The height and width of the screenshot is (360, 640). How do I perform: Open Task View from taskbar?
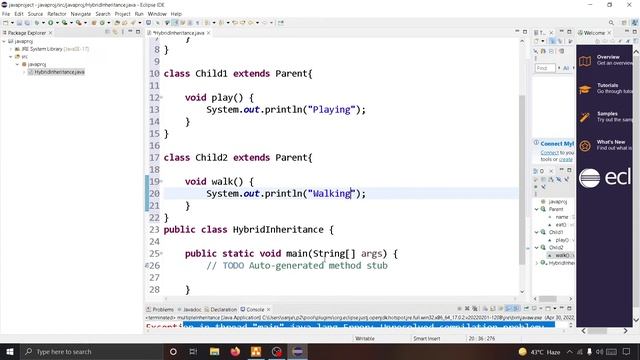click(193, 351)
